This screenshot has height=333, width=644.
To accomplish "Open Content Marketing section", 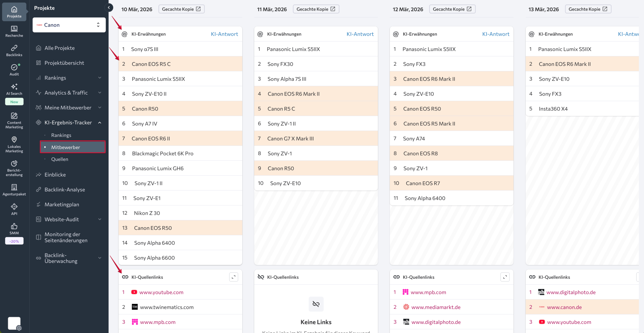I will point(14,120).
